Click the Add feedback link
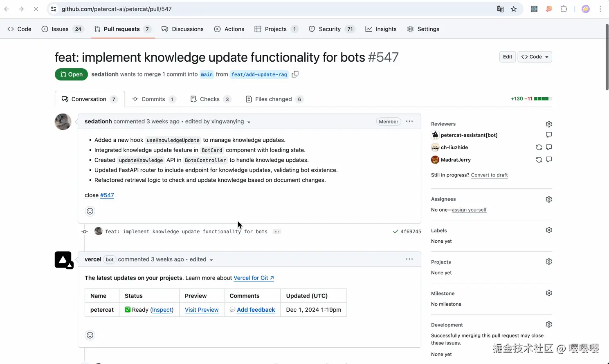The width and height of the screenshot is (609, 364). coord(256,310)
